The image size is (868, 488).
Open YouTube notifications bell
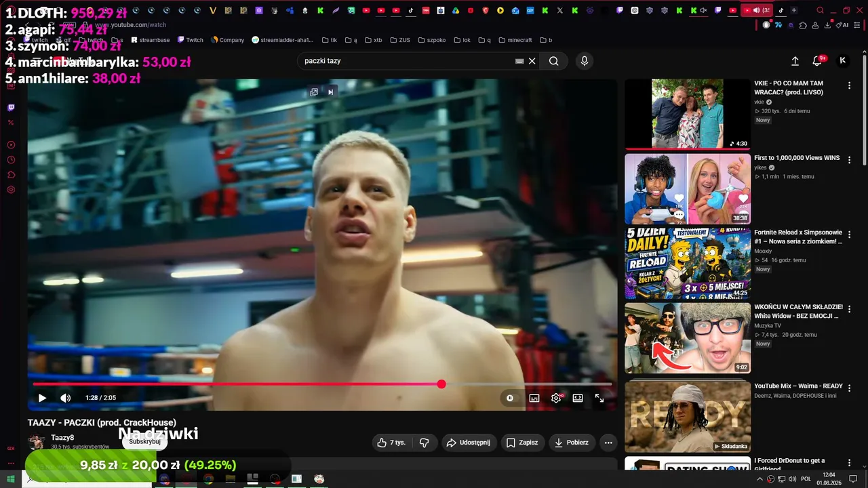[x=817, y=61]
